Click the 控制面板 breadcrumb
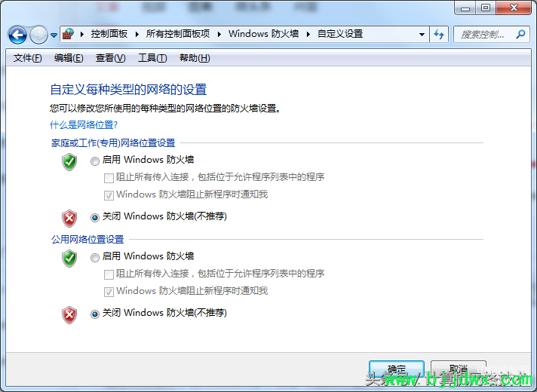This screenshot has width=537, height=392. pyautogui.click(x=109, y=34)
